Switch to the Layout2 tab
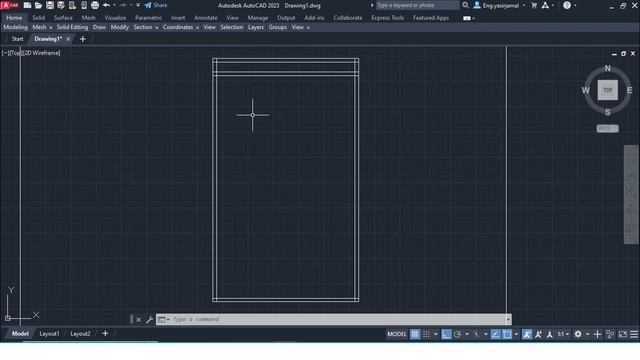 (x=80, y=334)
